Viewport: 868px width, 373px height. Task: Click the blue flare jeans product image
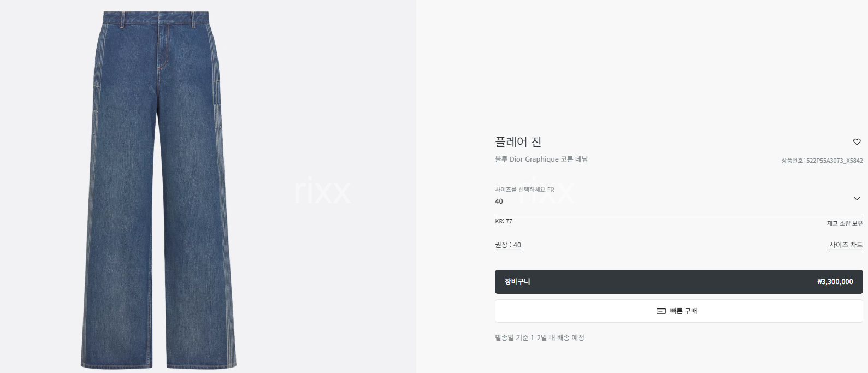coord(158,189)
